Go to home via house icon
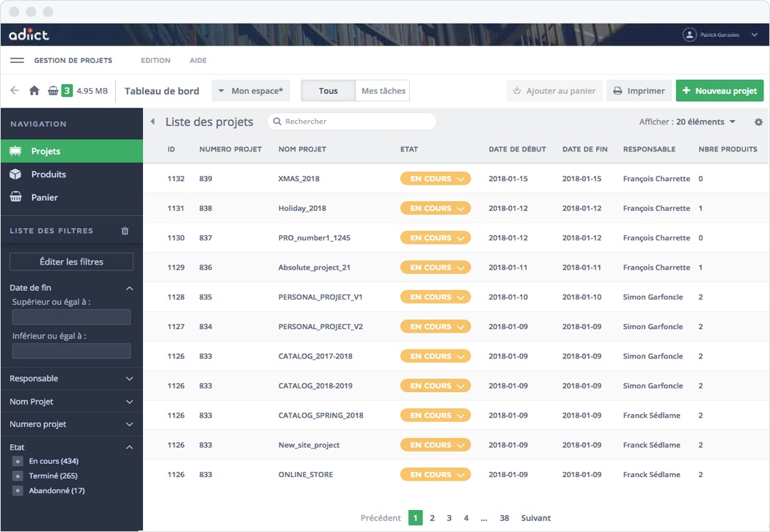 pyautogui.click(x=34, y=91)
